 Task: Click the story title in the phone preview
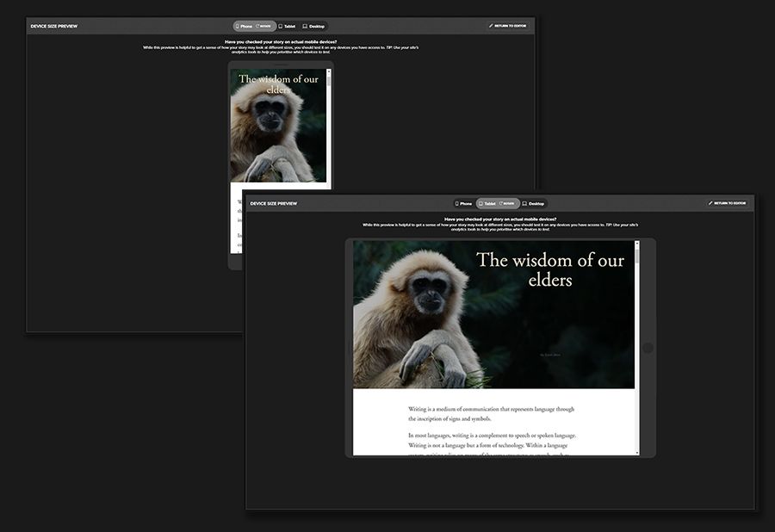click(x=278, y=84)
